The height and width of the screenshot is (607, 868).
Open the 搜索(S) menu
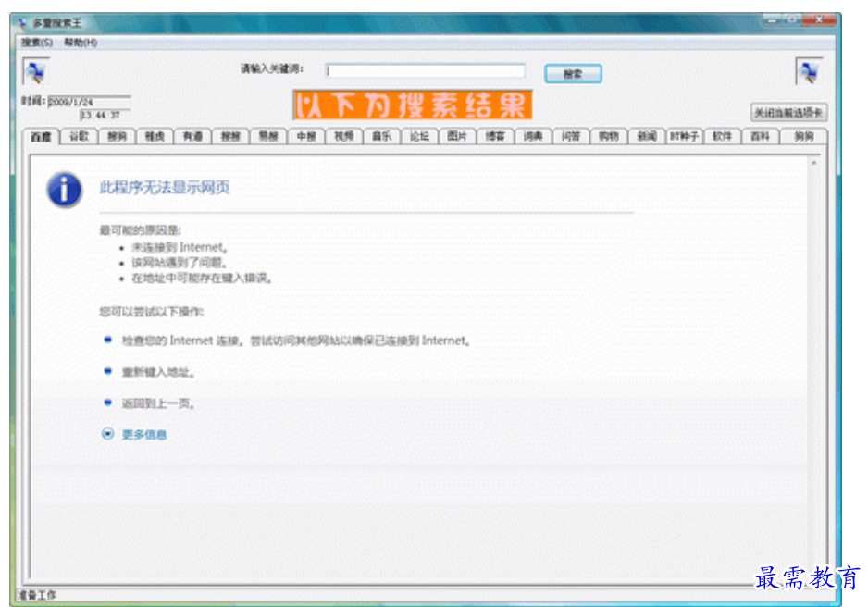click(36, 43)
